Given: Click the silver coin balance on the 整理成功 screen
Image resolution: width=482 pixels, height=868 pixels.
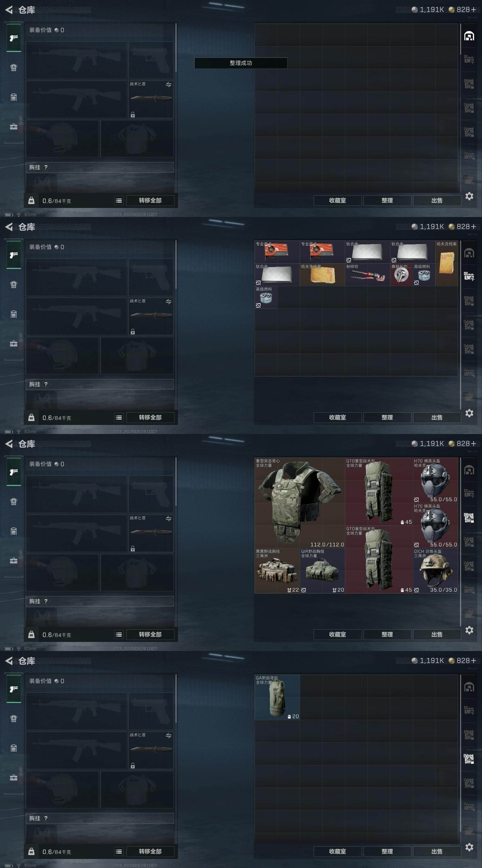Looking at the screenshot, I should pos(427,10).
